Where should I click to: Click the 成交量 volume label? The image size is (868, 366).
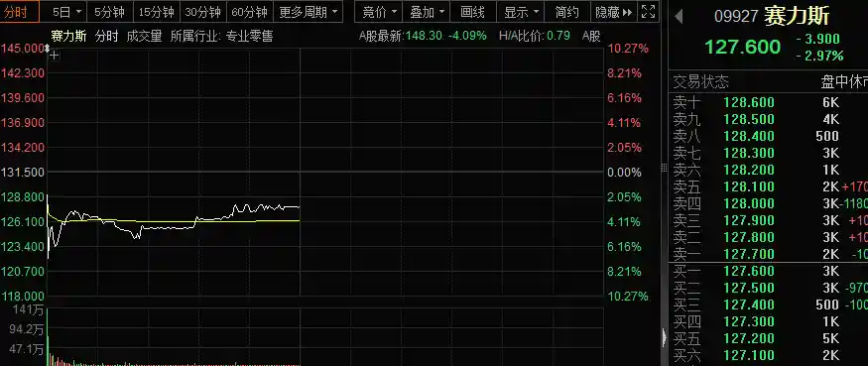[145, 37]
